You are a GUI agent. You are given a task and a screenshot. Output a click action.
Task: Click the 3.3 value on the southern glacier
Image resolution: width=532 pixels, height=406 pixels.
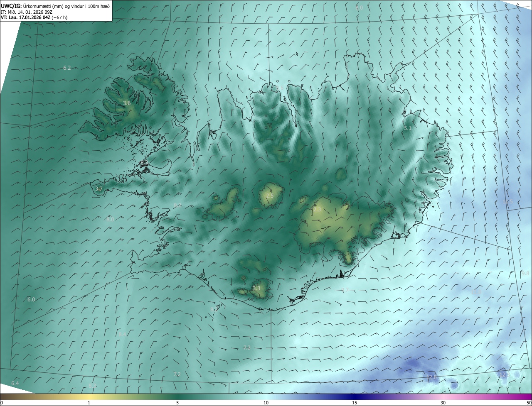256,288
